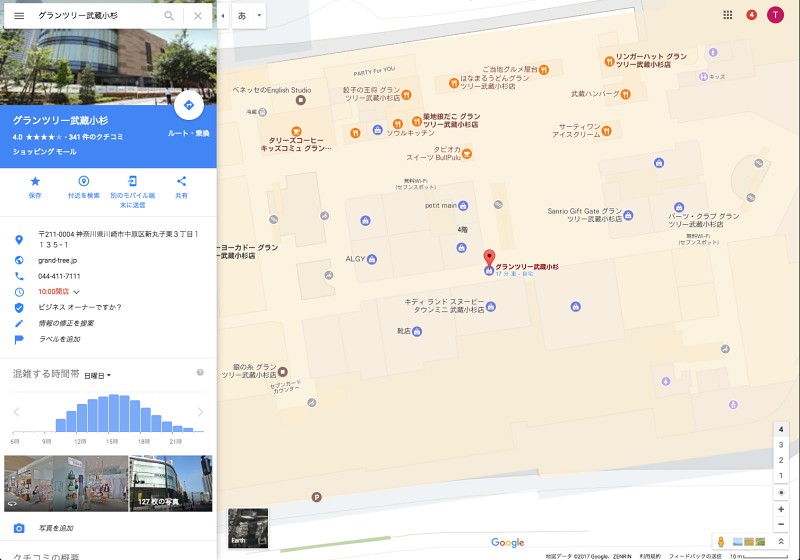This screenshot has width=800, height=560.
Task: Clear the search with the X icon
Action: [198, 16]
